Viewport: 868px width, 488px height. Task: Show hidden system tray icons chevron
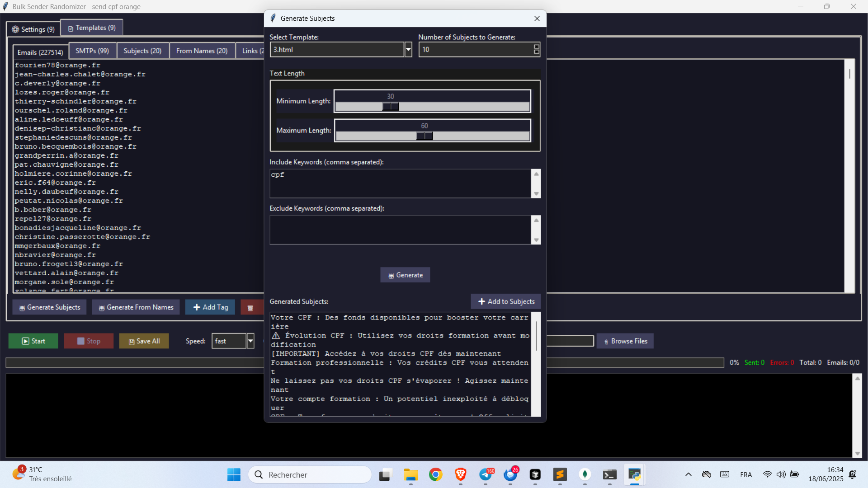click(688, 474)
